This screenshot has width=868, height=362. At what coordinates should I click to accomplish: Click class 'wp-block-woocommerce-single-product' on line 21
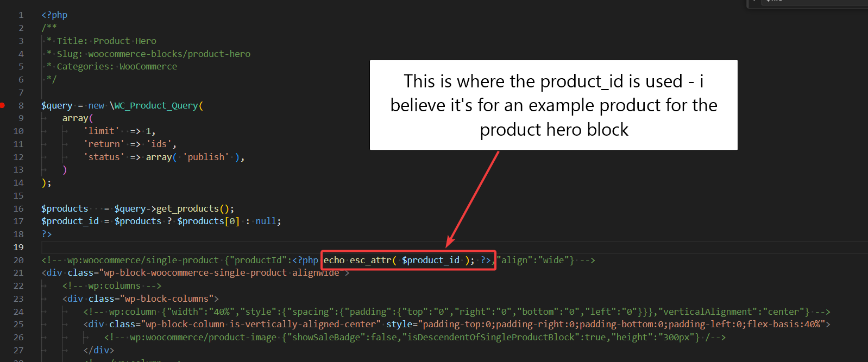point(195,273)
